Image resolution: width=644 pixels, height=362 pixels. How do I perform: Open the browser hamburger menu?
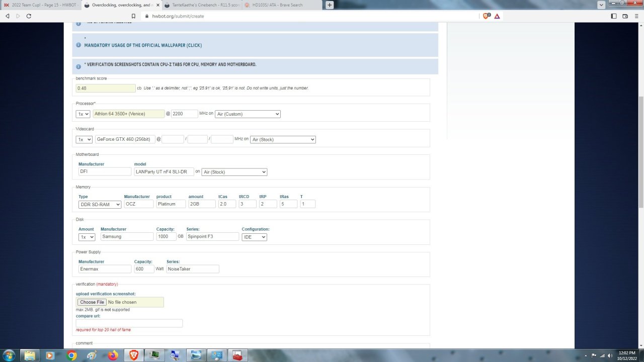637,16
